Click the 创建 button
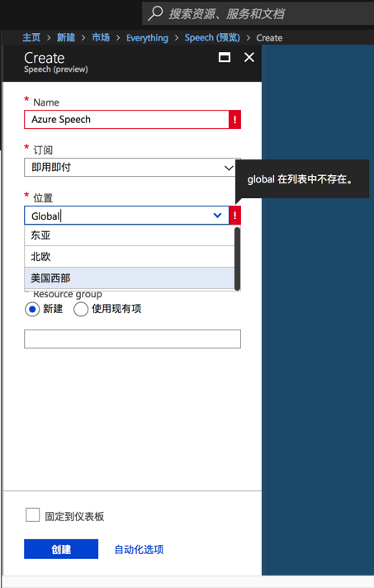The image size is (374, 588). coord(61,549)
